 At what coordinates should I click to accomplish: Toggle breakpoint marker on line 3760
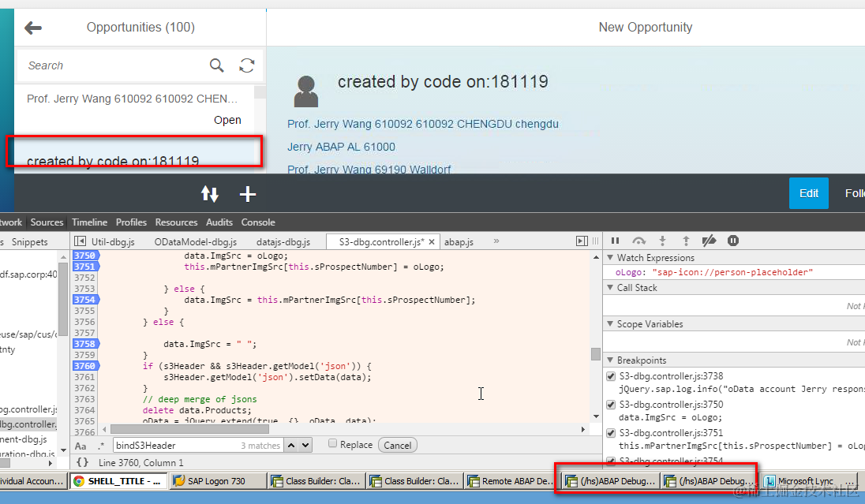(x=85, y=366)
